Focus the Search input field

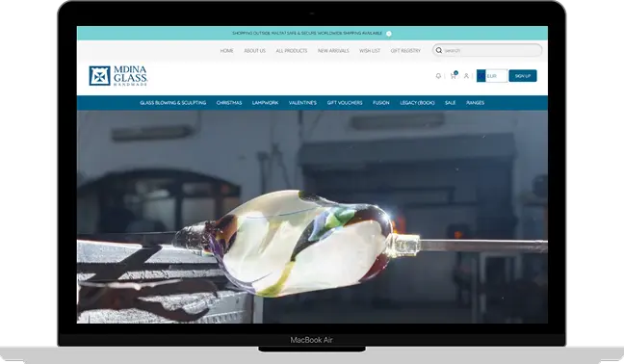pos(487,50)
